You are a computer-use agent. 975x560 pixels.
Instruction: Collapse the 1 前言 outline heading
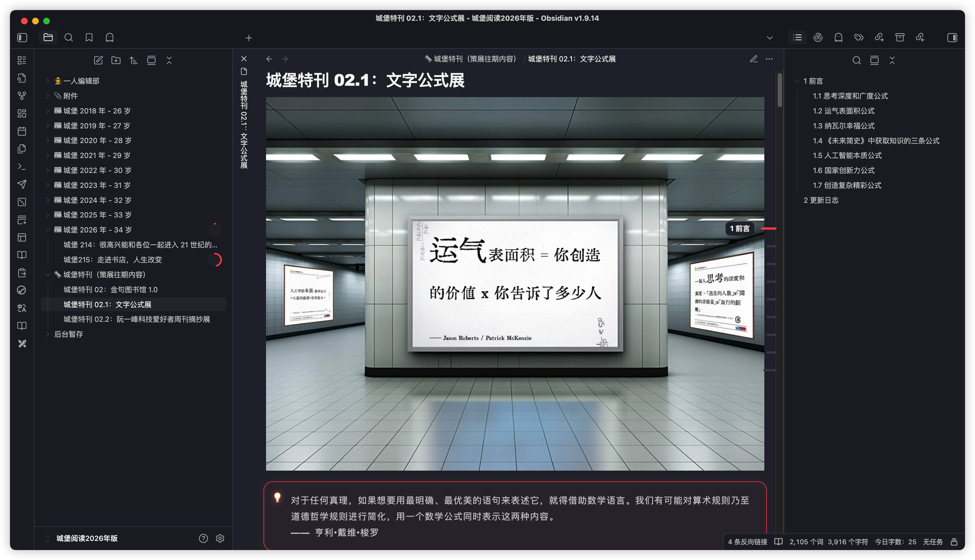pos(797,81)
